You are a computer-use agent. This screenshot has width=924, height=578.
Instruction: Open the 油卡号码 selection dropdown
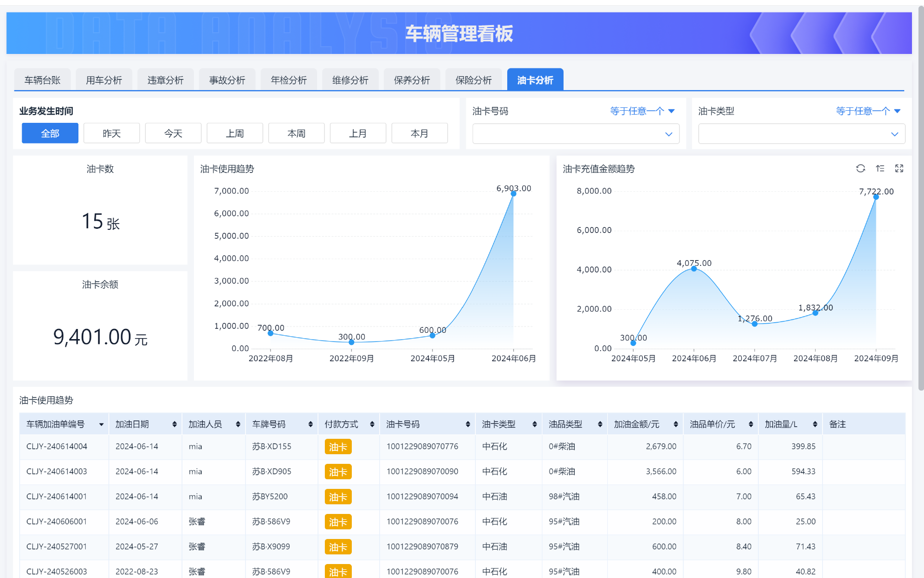pyautogui.click(x=576, y=134)
